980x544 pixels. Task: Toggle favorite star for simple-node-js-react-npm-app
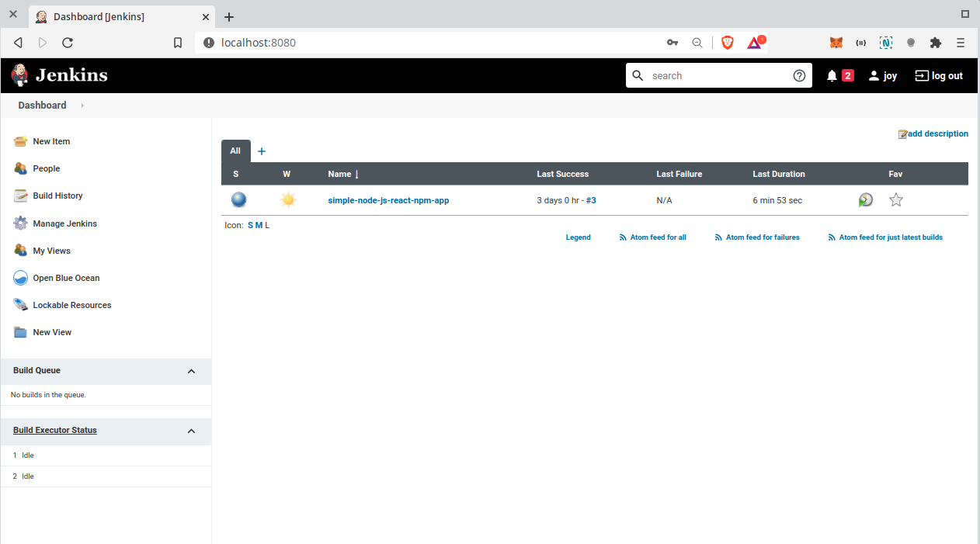point(896,200)
